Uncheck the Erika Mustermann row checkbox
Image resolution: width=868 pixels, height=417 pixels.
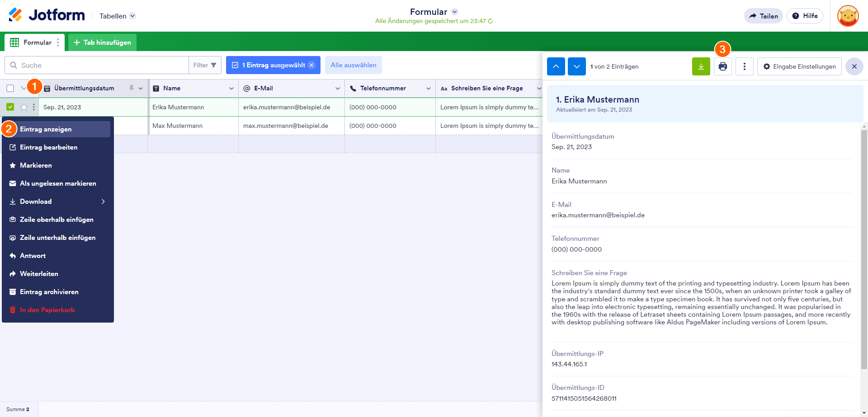coord(10,107)
